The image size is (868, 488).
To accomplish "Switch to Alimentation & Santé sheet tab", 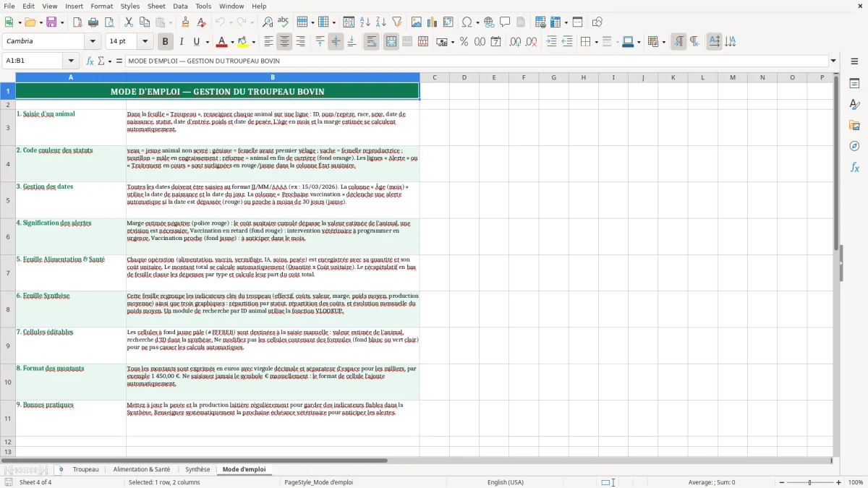I will click(142, 469).
